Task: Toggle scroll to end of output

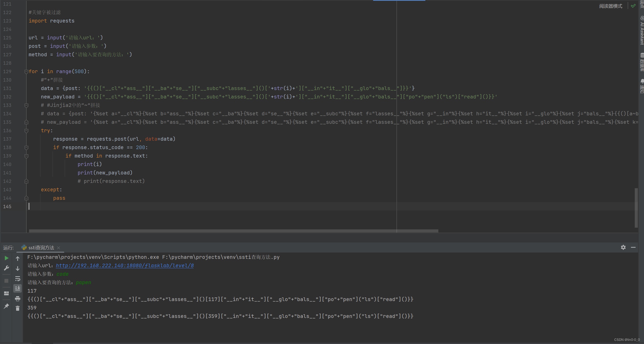Action: (x=18, y=288)
